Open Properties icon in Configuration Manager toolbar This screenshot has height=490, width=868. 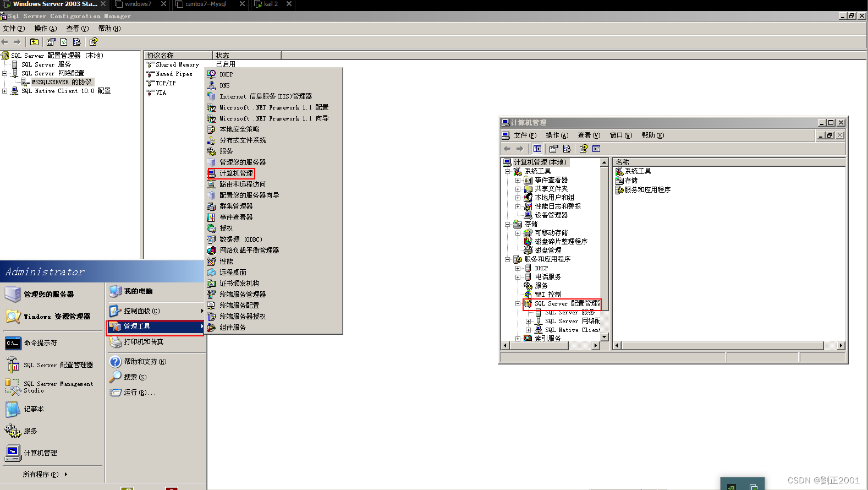click(51, 42)
